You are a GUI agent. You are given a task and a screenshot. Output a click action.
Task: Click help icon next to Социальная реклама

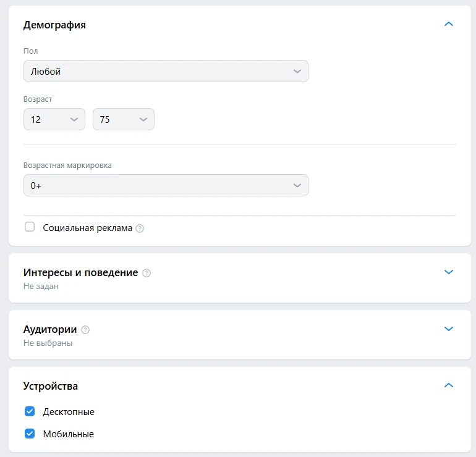[x=140, y=228]
